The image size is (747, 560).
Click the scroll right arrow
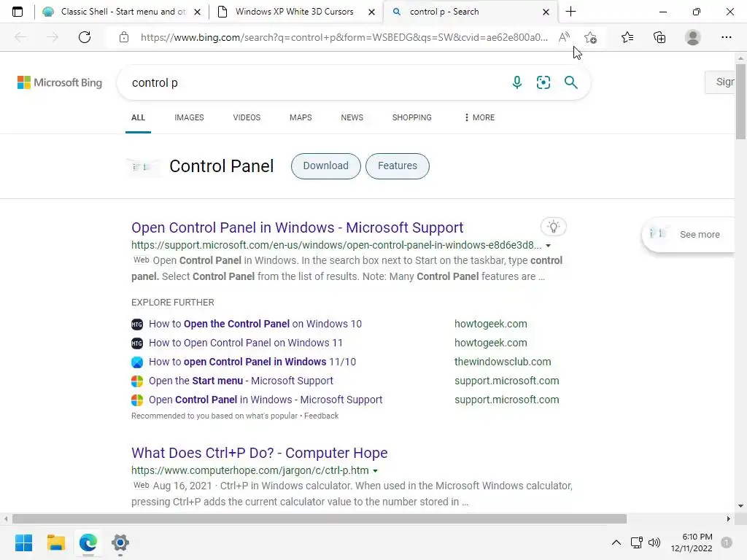pos(729,518)
